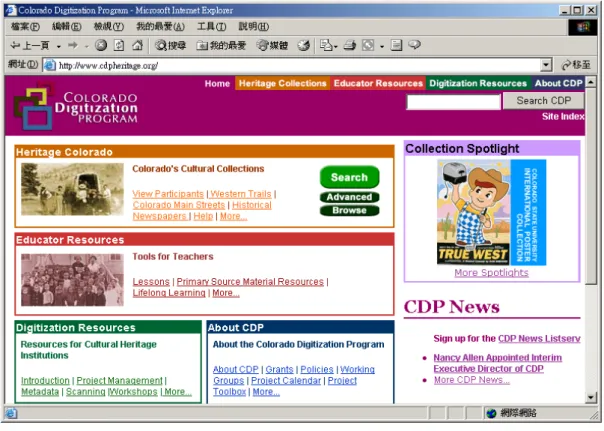Open the More CDP News link
The width and height of the screenshot is (604, 431).
coord(471,380)
